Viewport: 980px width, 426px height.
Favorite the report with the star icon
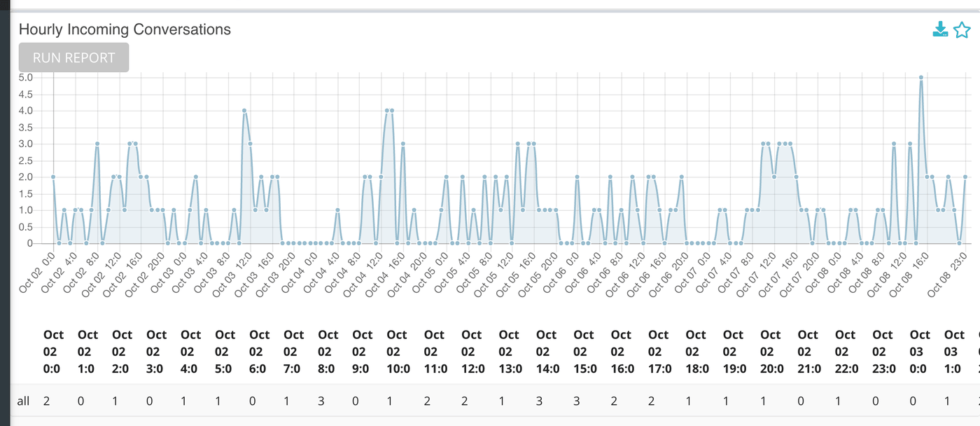coord(962,29)
